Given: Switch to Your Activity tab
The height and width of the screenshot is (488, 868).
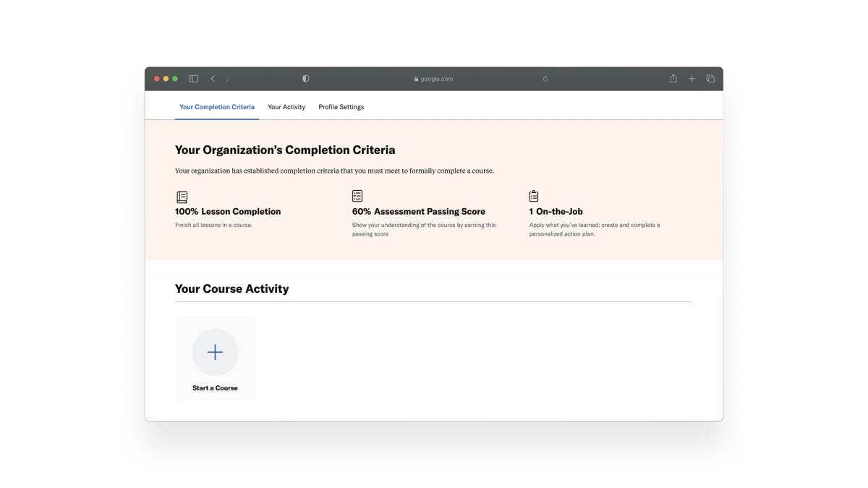Looking at the screenshot, I should [x=286, y=107].
